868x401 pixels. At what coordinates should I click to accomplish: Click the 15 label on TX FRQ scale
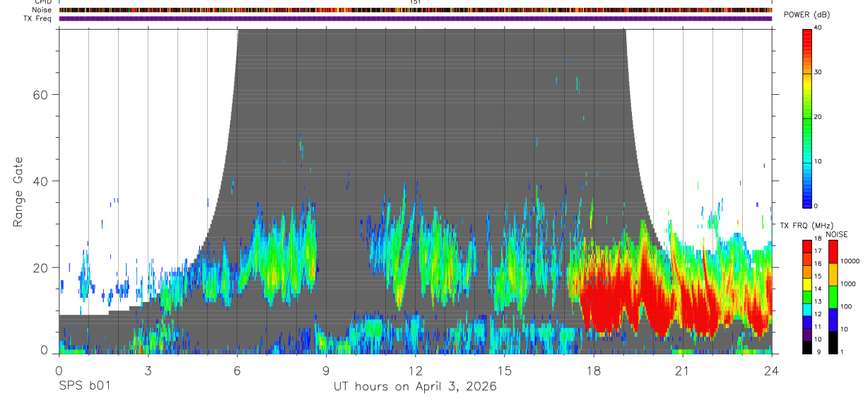click(x=818, y=277)
